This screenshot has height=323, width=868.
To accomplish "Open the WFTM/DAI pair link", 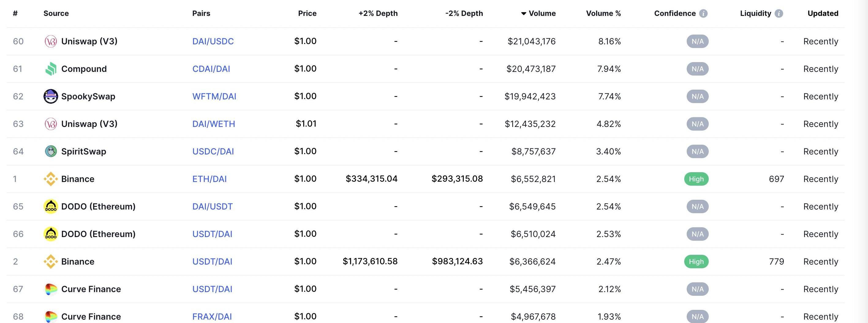I will point(214,96).
